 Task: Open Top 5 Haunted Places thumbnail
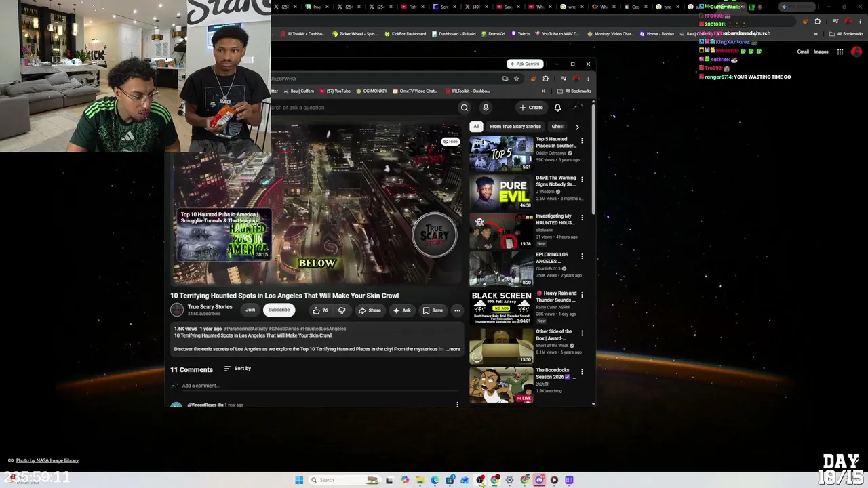[501, 153]
